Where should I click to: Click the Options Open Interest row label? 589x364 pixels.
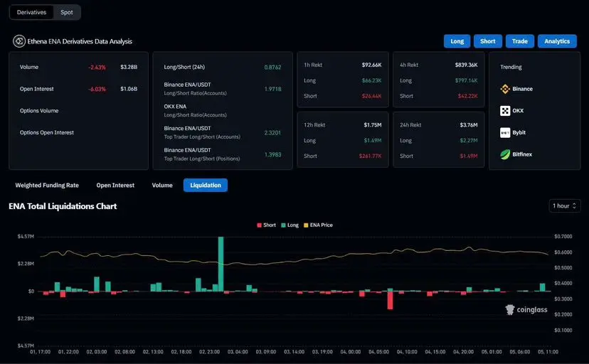pos(46,132)
